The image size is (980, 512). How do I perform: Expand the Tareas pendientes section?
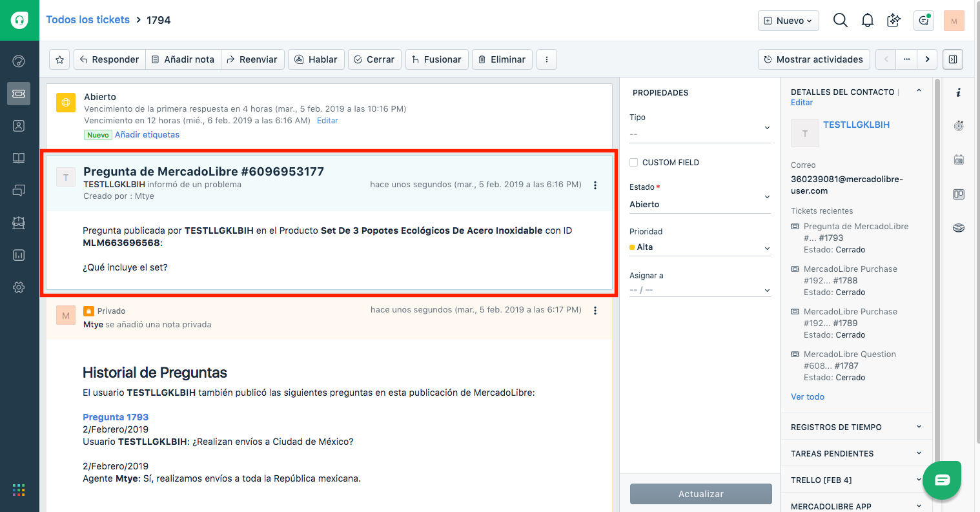(857, 453)
